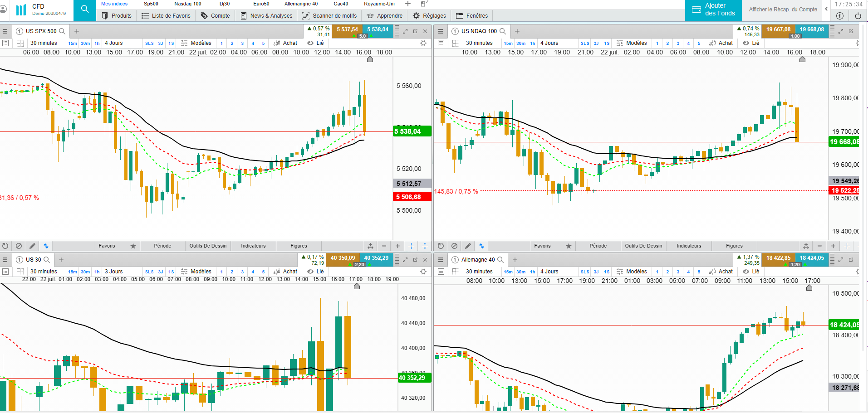Search instrument in US SPX 500 tab
Viewport: 868px width, 413px height.
(x=62, y=31)
